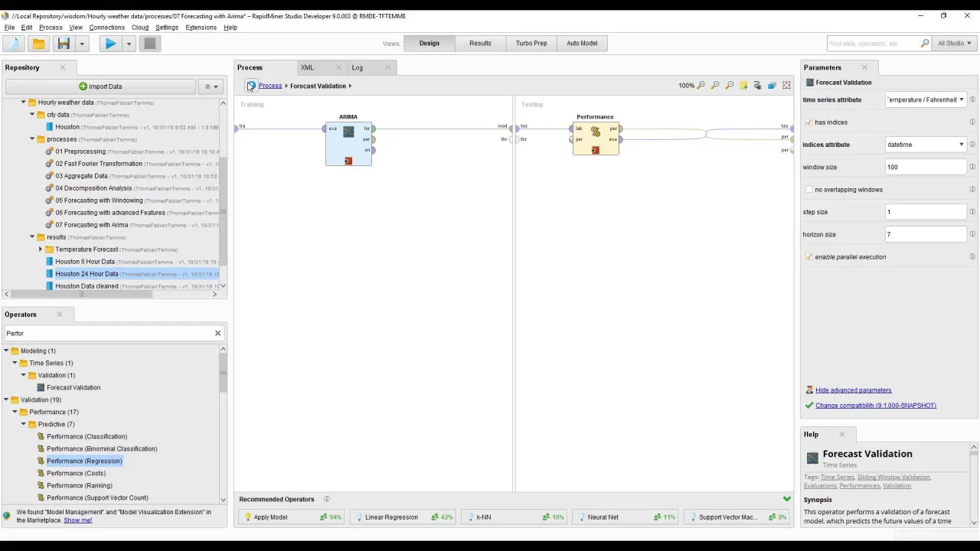Go up a level with the process breadcrumb arrow icon

(251, 86)
